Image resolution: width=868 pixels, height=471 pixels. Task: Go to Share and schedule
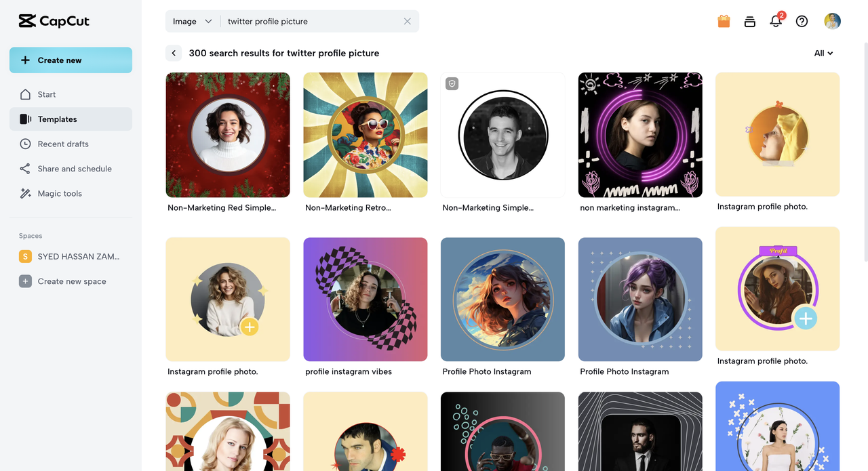75,169
